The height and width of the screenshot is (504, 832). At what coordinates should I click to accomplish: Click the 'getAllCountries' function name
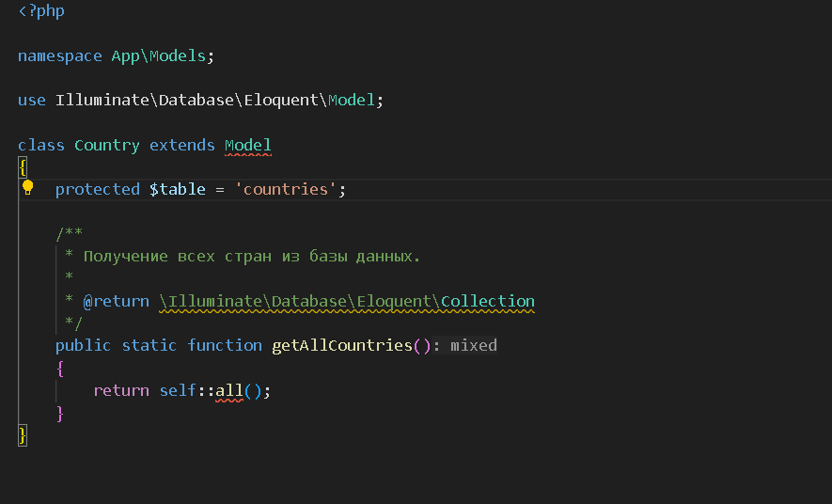(x=342, y=345)
